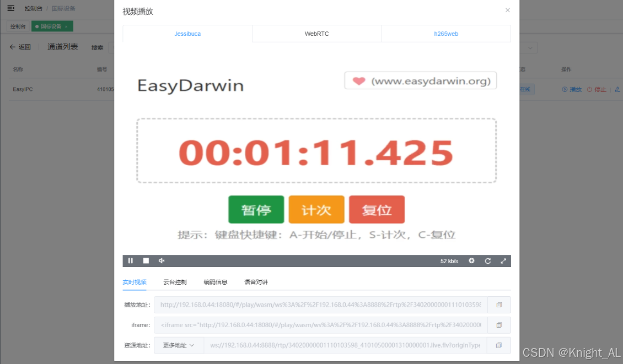Enter fullscreen using expand arrows icon
Image resolution: width=623 pixels, height=364 pixels.
pos(503,261)
